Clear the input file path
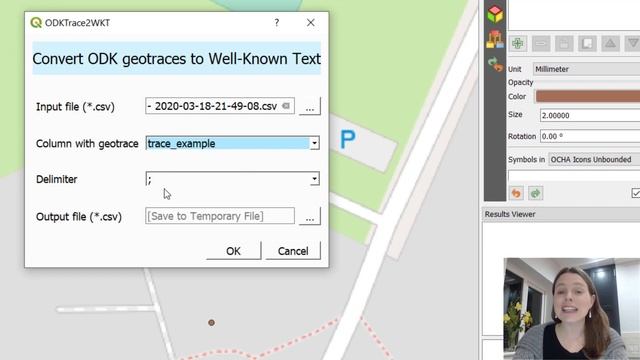Screen dimensions: 640x360 click(x=286, y=106)
